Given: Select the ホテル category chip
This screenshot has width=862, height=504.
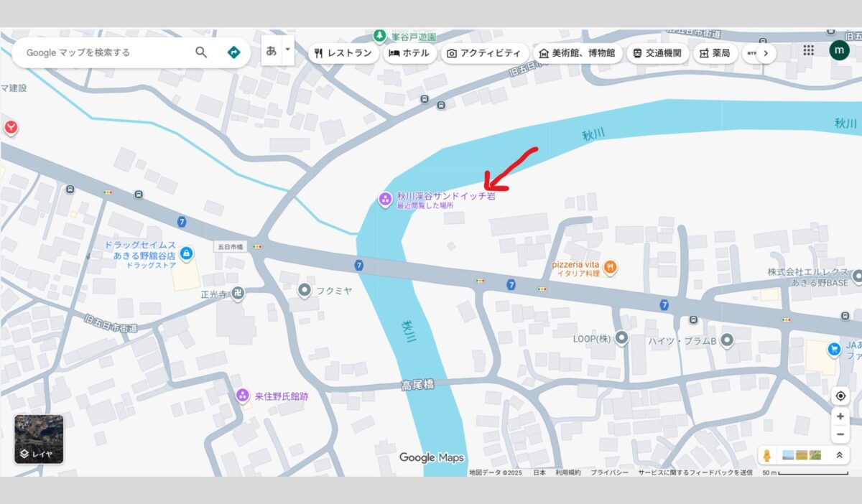Looking at the screenshot, I should (409, 53).
